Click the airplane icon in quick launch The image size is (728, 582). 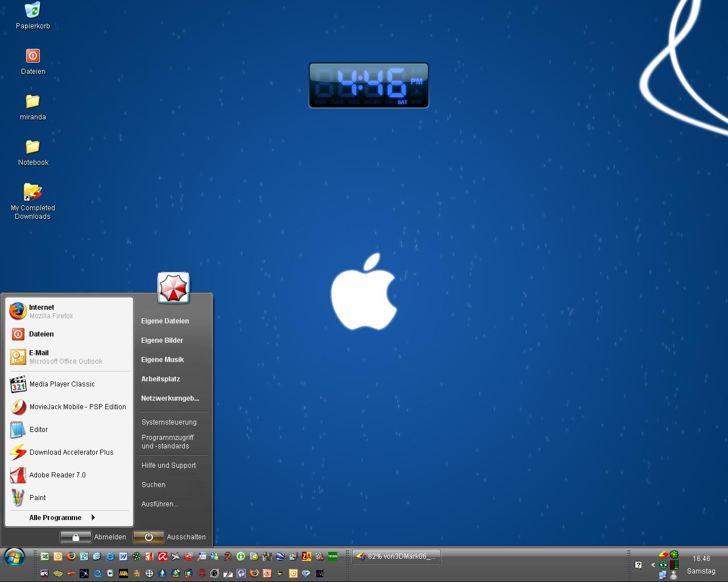point(176,556)
